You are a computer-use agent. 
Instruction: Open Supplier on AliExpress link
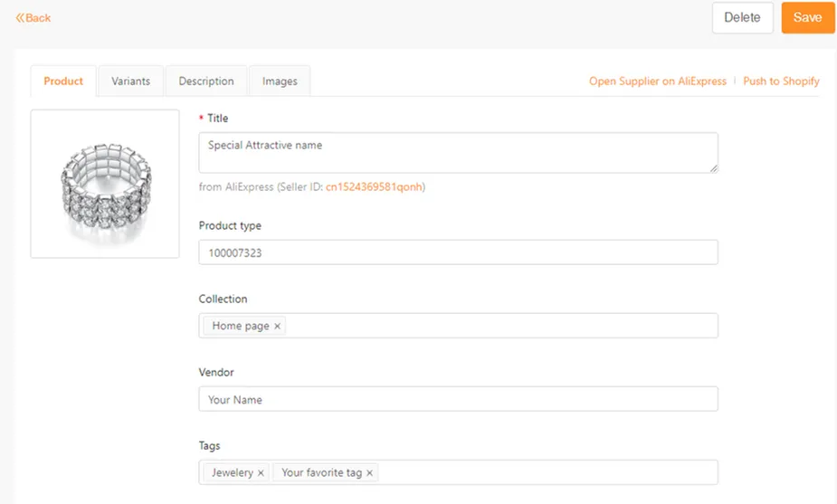(658, 81)
